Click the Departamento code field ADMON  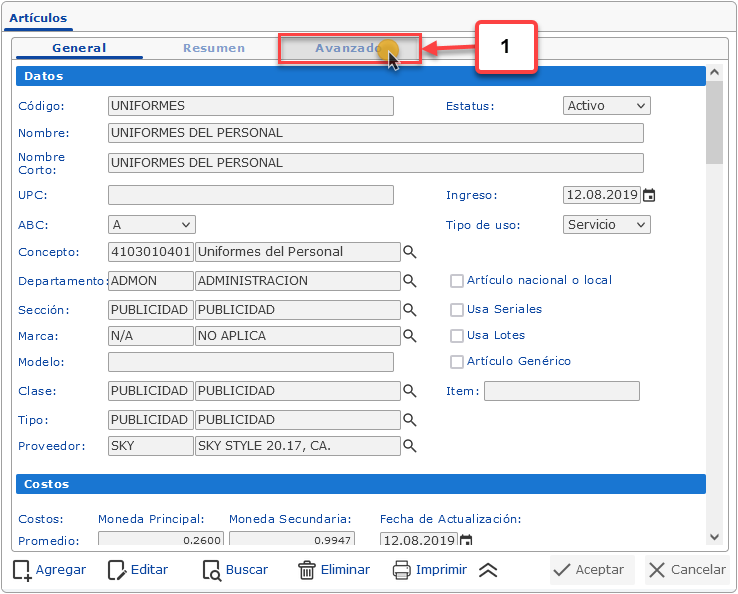tap(151, 281)
